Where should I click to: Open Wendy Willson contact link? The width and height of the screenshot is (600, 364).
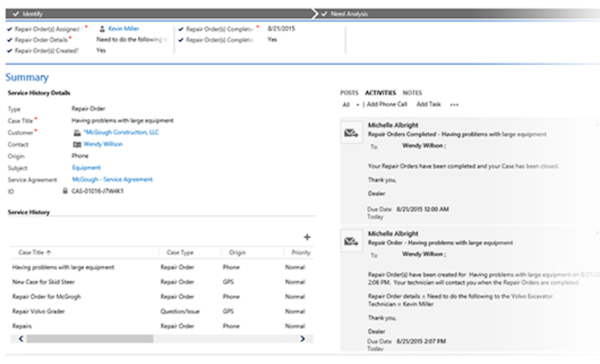(103, 144)
